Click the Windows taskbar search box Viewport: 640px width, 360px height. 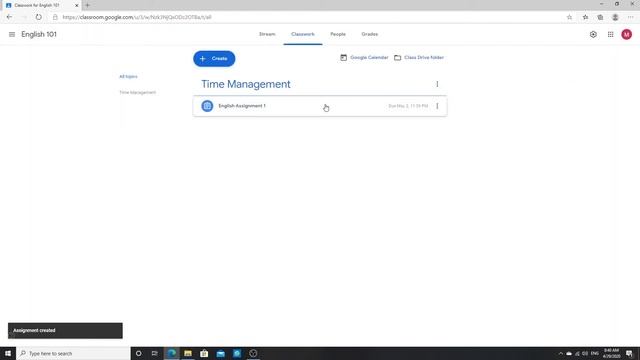73,353
